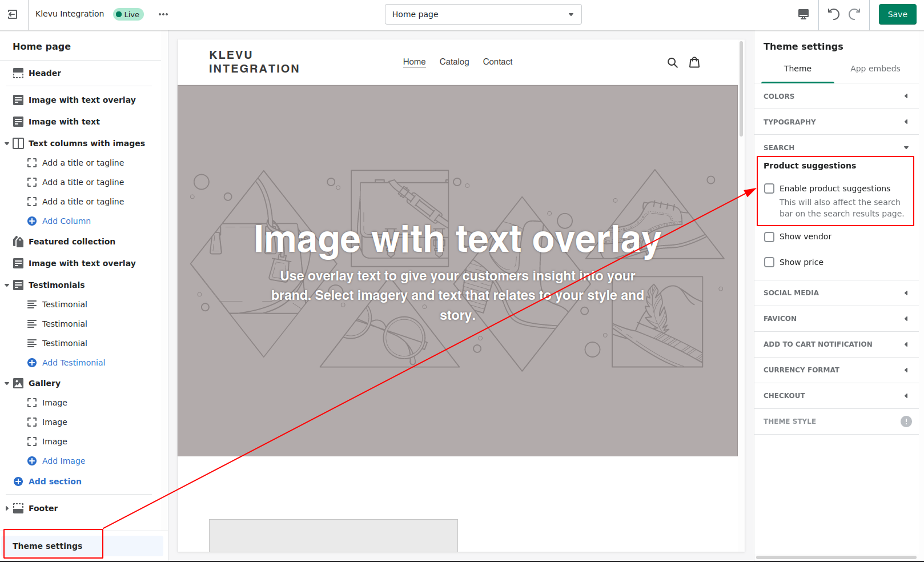This screenshot has height=562, width=924.
Task: Click the exit editor icon at top left
Action: (13, 15)
